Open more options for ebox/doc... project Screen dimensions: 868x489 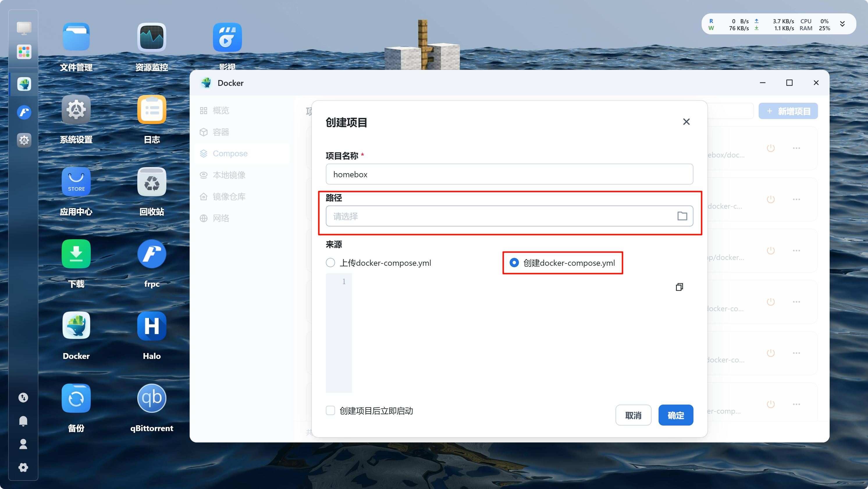point(796,148)
